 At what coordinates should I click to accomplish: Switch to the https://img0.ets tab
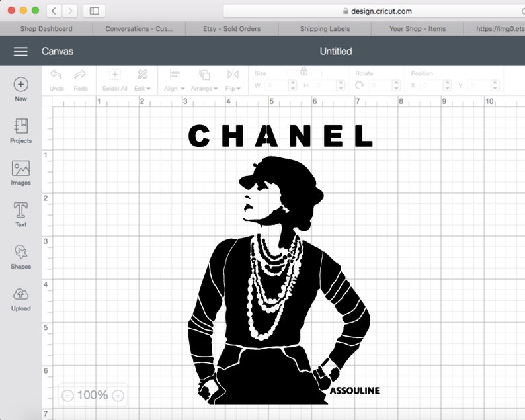point(495,29)
